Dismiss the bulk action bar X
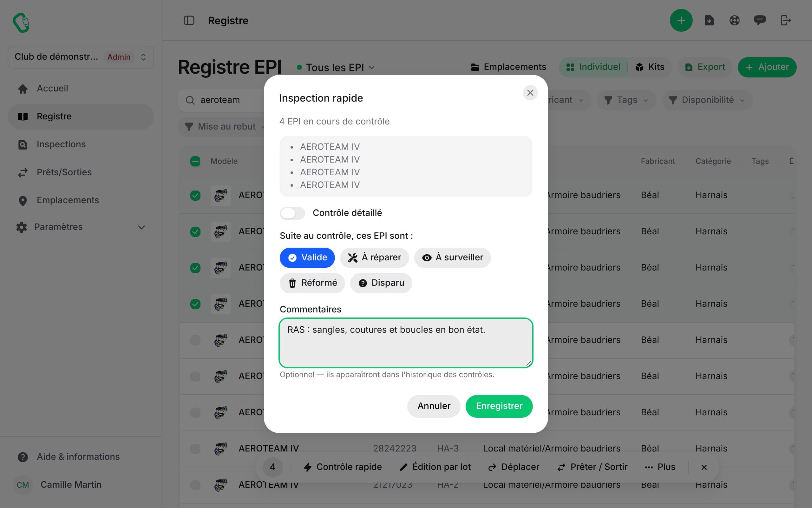 coord(704,467)
